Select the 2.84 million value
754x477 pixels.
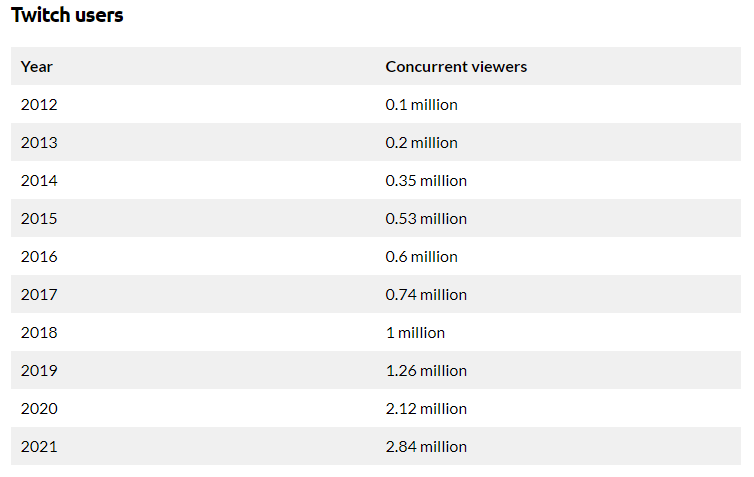[426, 446]
